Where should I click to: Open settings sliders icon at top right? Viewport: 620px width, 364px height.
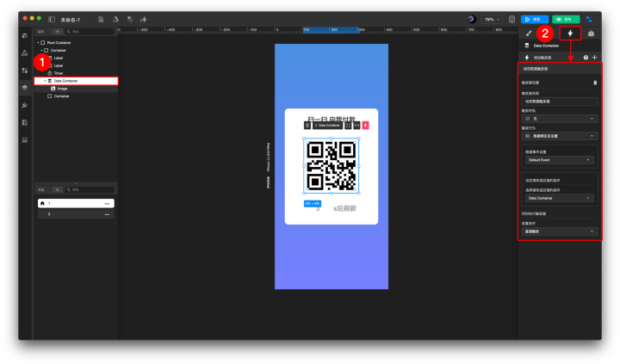click(x=589, y=19)
